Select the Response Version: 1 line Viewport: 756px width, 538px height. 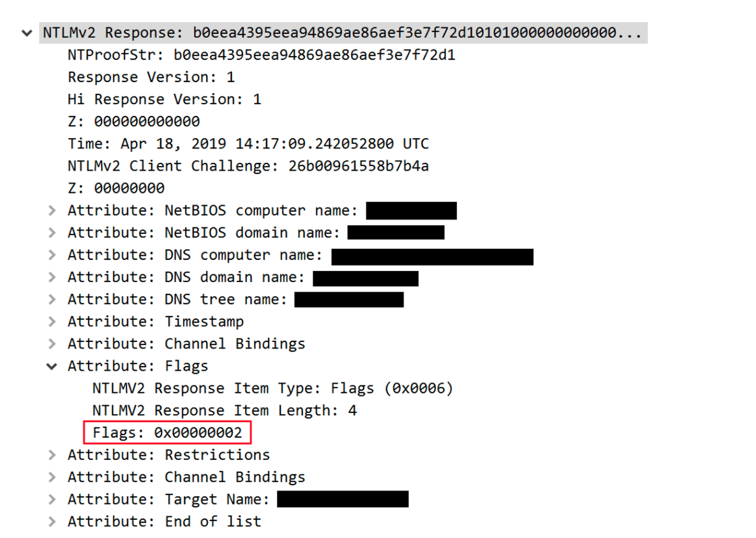[152, 77]
